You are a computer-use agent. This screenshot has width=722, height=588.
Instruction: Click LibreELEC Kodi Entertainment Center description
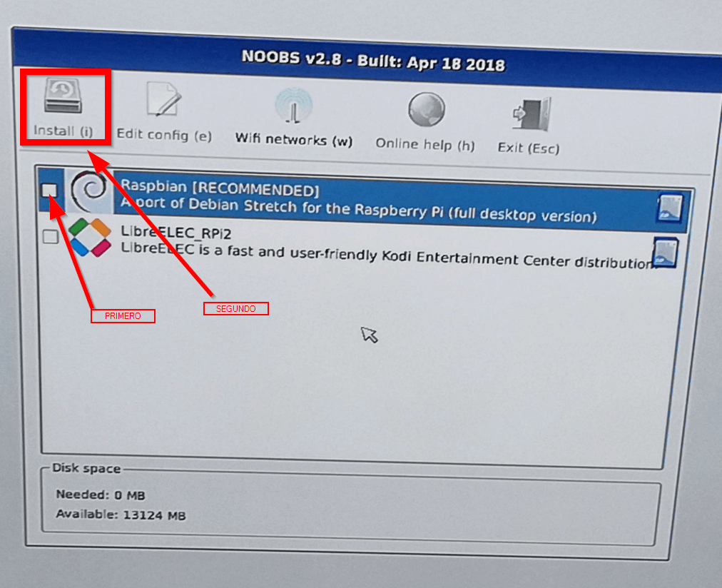387,256
